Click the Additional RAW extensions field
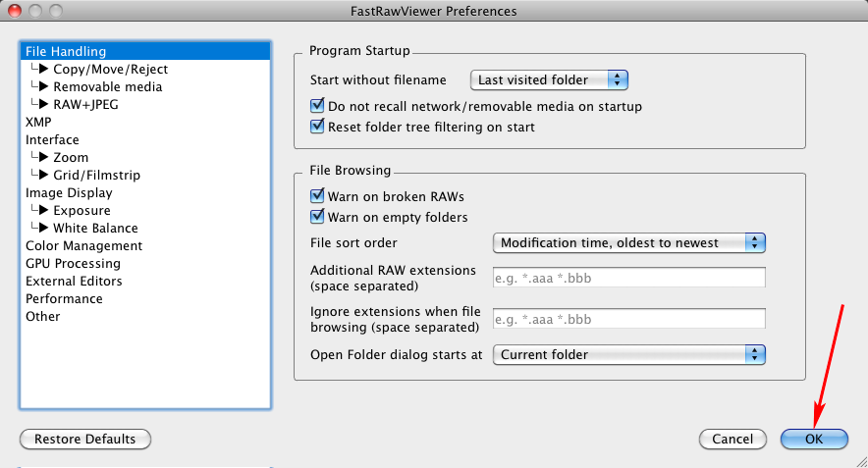Image resolution: width=868 pixels, height=468 pixels. [628, 278]
